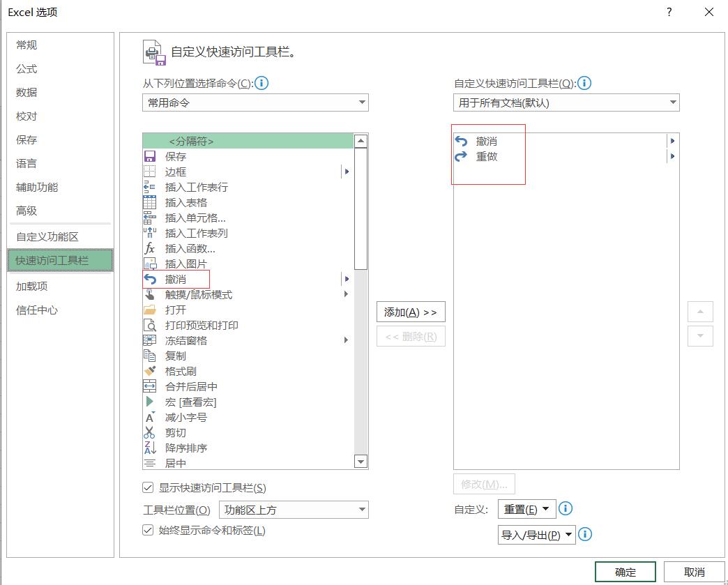
Task: Click the 确定 button
Action: tap(625, 572)
